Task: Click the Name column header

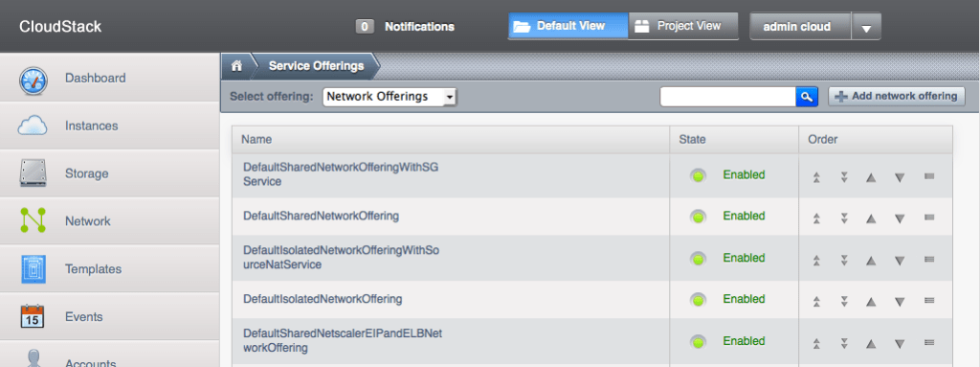Action: 451,140
